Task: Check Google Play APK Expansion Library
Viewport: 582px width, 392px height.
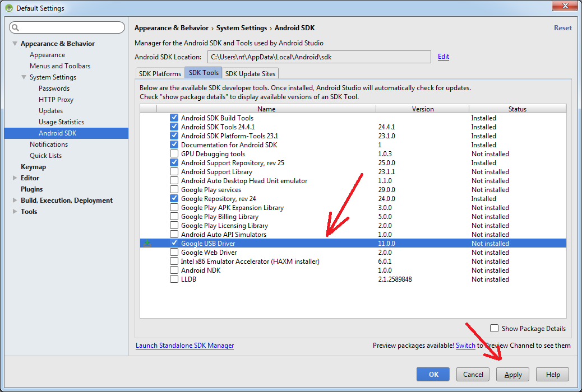Action: [174, 207]
